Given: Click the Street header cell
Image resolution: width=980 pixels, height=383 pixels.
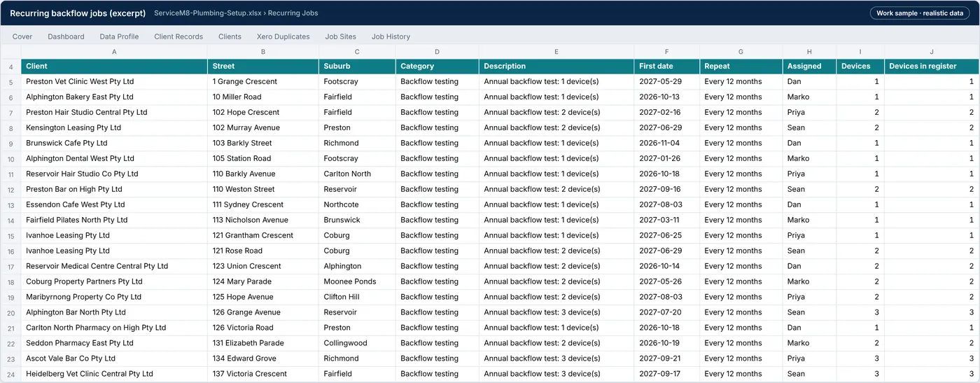Looking at the screenshot, I should coord(263,67).
